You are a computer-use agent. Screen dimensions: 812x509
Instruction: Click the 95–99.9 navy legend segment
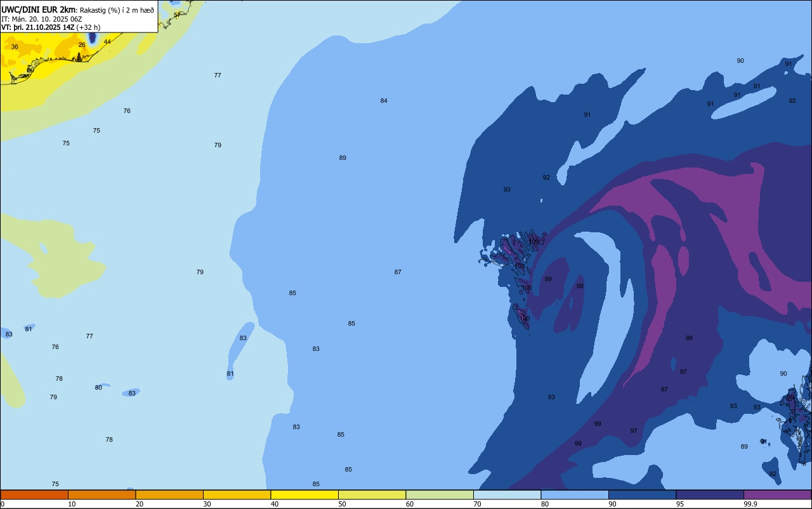710,494
